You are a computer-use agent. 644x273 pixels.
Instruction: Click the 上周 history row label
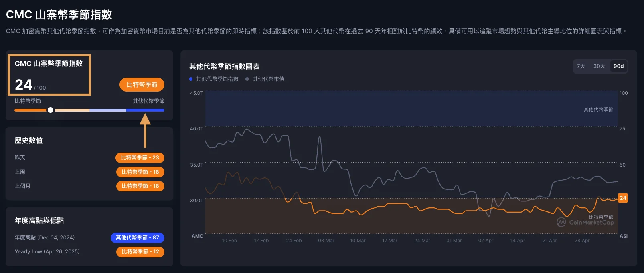(20, 172)
